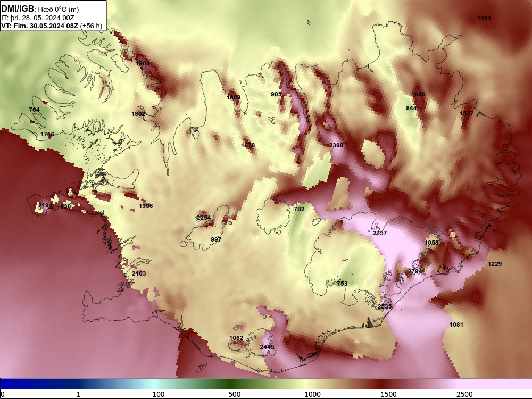The height and width of the screenshot is (399, 532).
Task: Click the 2794 value label
Action: 415,271
